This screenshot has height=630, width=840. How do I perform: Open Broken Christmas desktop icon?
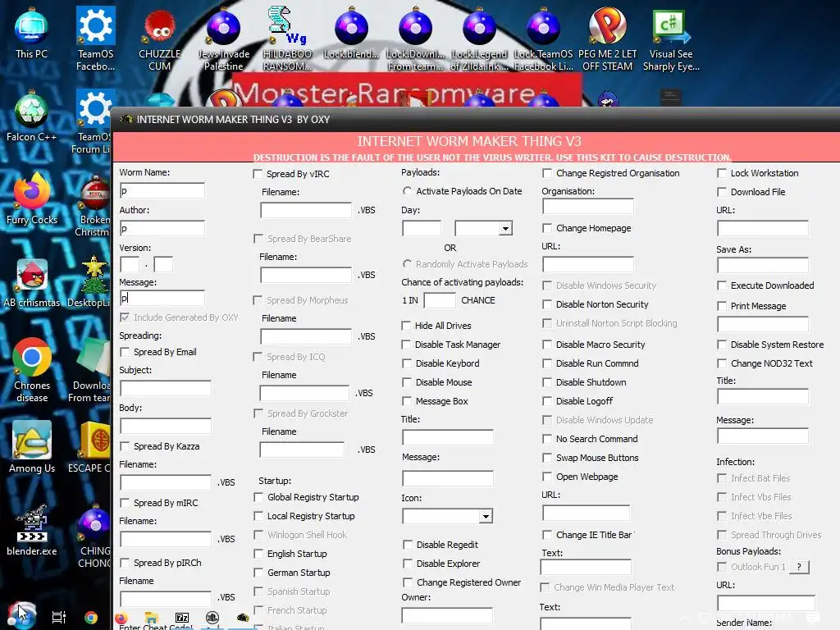(x=95, y=206)
